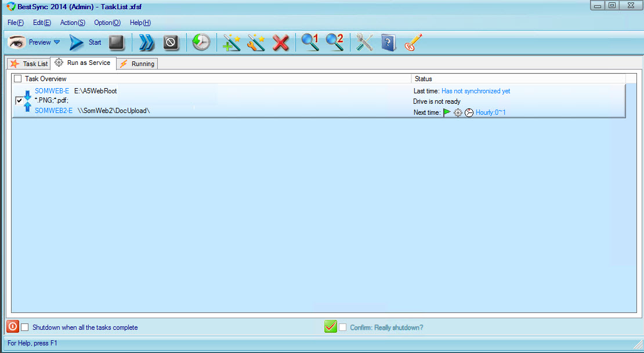Delete task with the red X icon

pos(281,43)
